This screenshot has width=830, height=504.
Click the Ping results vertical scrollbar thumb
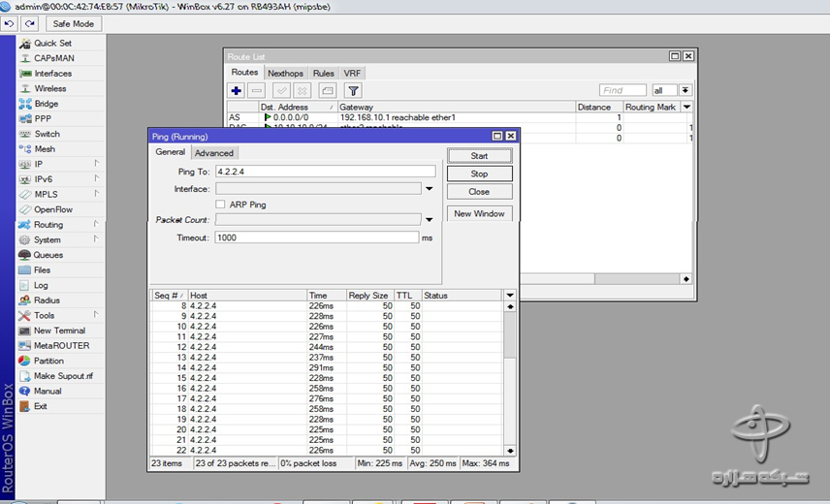510,335
